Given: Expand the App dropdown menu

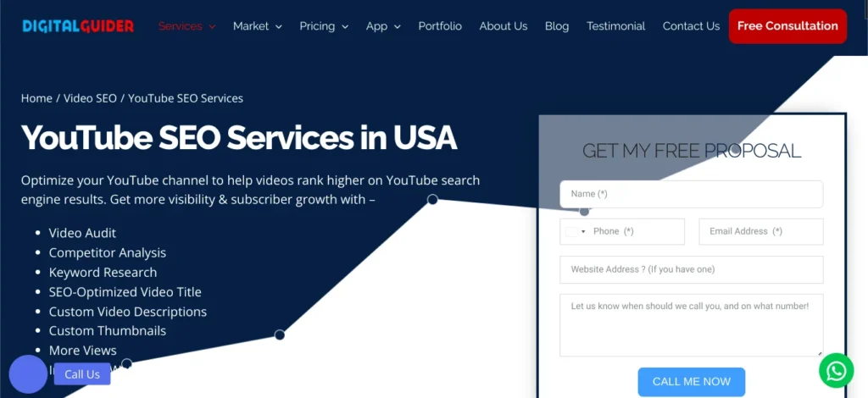Looking at the screenshot, I should (383, 26).
